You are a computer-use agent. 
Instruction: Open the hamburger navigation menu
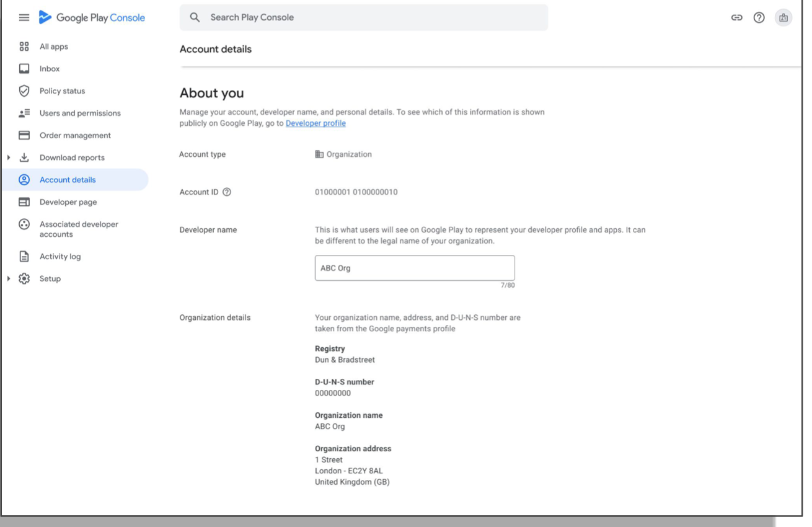point(24,18)
